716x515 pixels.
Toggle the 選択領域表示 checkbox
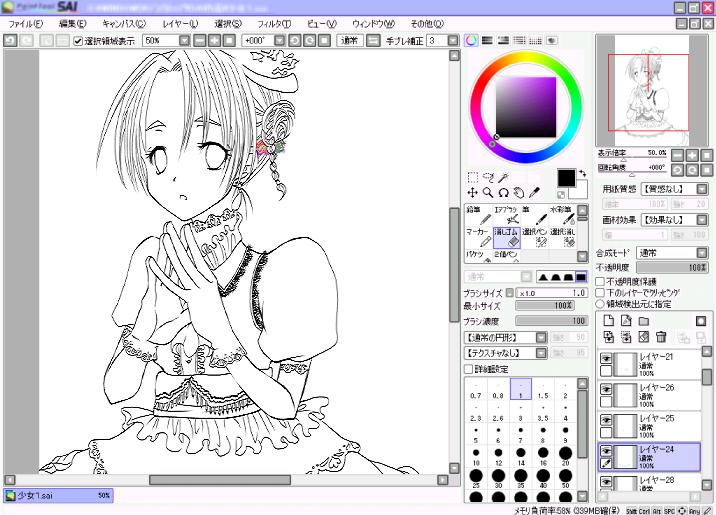(78, 41)
